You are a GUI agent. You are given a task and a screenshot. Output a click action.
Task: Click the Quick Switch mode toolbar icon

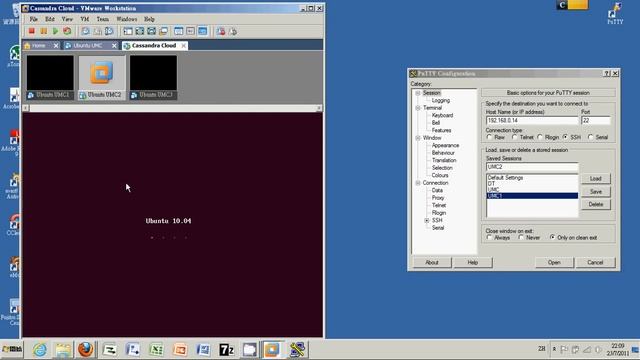pyautogui.click(x=151, y=31)
